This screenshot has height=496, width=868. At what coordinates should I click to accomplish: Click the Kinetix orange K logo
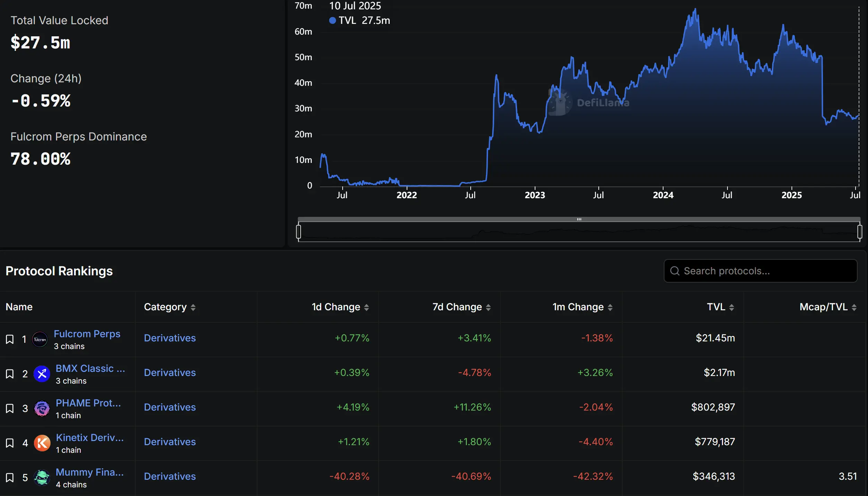point(42,443)
